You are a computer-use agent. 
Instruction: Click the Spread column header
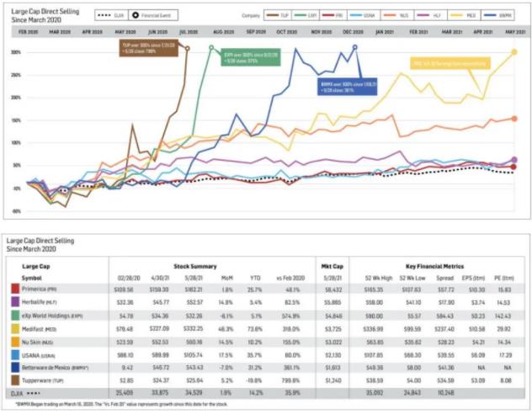[444, 278]
